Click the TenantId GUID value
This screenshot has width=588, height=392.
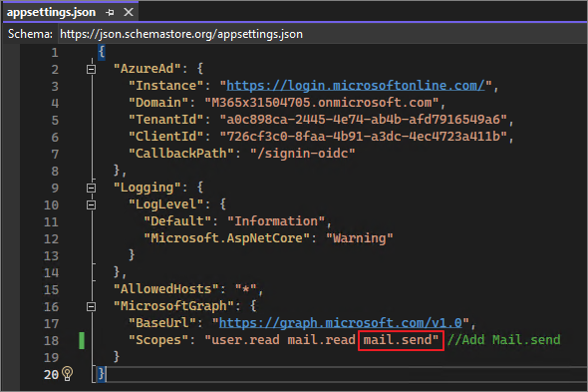pyautogui.click(x=364, y=120)
